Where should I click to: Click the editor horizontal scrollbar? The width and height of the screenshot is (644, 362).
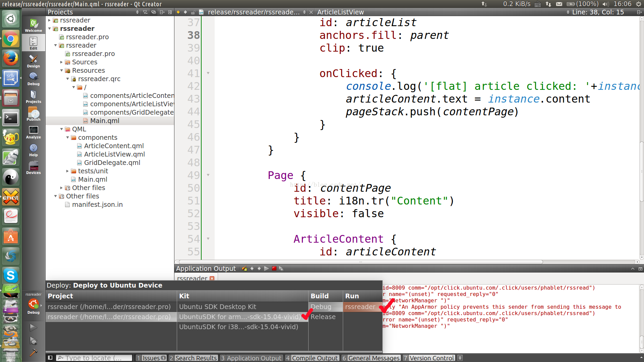click(x=361, y=262)
